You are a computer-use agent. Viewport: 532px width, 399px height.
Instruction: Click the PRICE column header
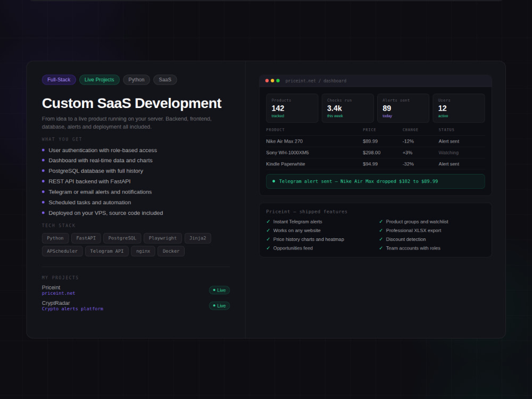[x=370, y=130]
